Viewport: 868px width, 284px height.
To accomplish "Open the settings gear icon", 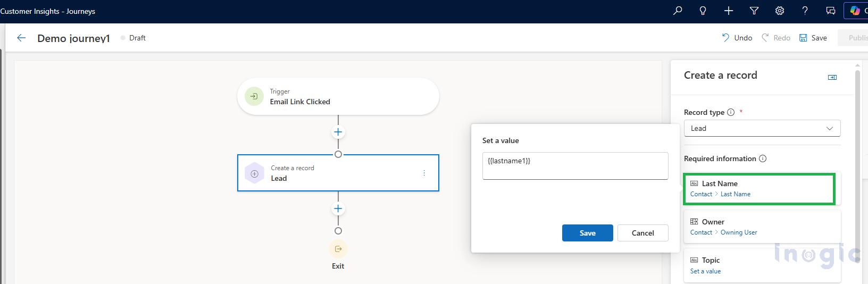I will point(780,11).
